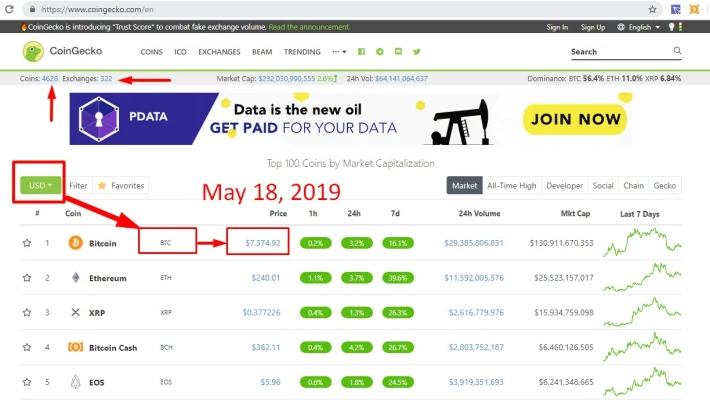Switch to the Gecko tab
This screenshot has height=400, width=710.
pyautogui.click(x=665, y=185)
